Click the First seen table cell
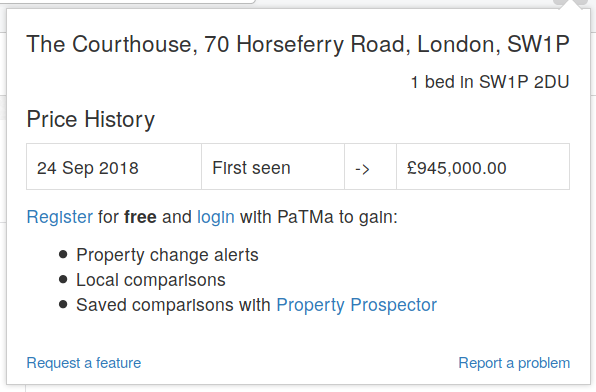The height and width of the screenshot is (392, 596). click(273, 167)
